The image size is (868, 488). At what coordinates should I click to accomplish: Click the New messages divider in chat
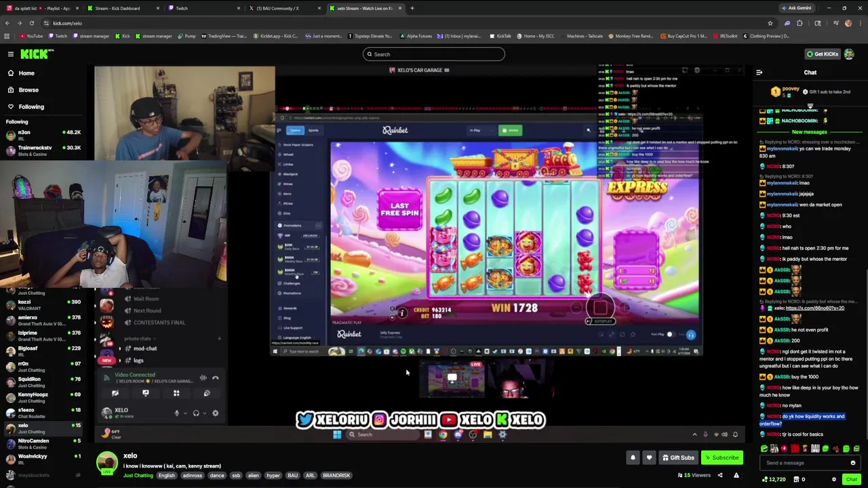[810, 132]
